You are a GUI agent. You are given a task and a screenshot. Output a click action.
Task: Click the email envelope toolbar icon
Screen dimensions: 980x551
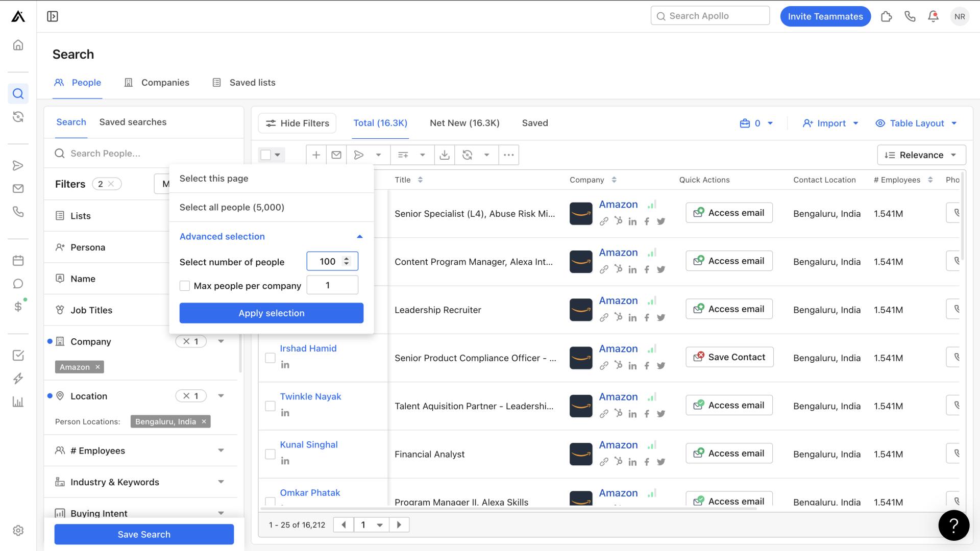pos(336,155)
